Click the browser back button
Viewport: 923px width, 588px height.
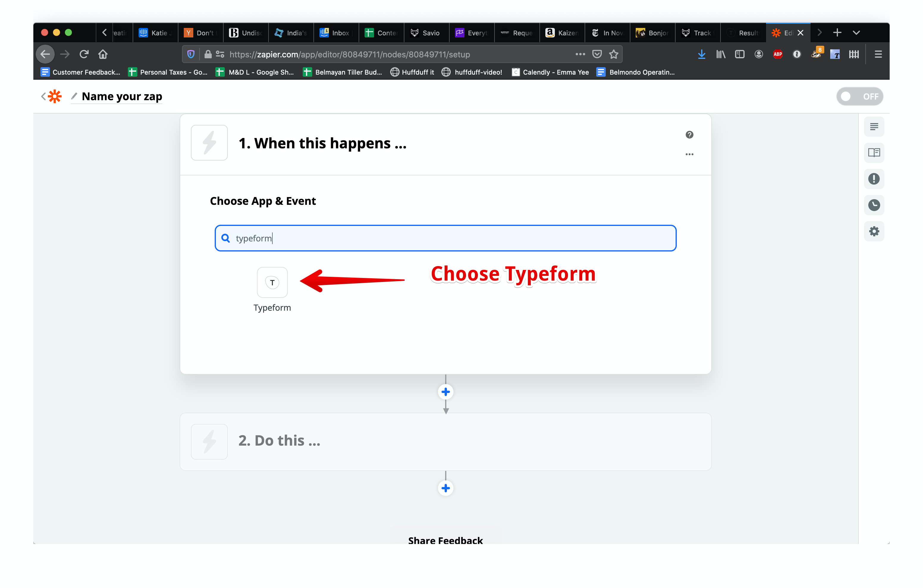pyautogui.click(x=45, y=54)
